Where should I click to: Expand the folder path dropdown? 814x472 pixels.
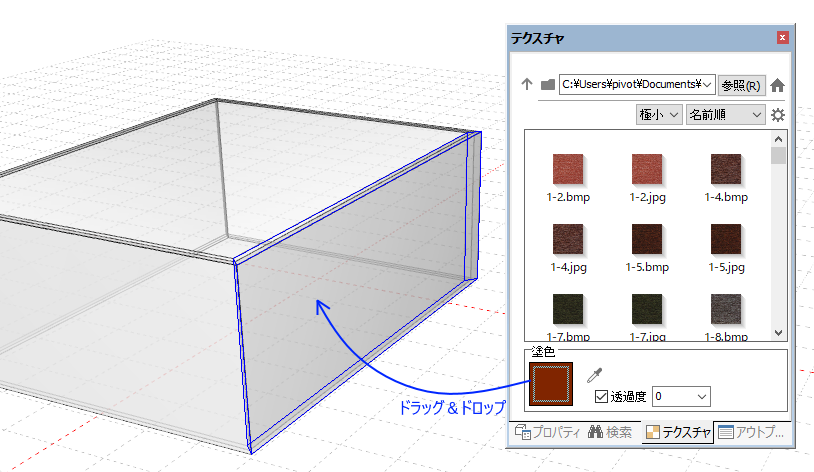707,85
